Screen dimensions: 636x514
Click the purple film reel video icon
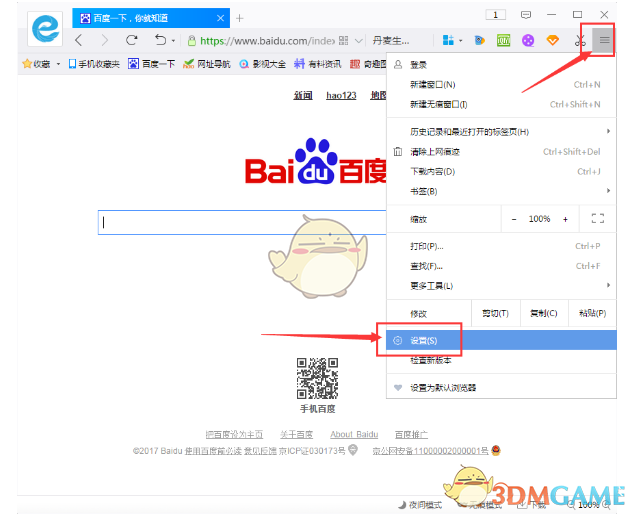coord(528,40)
